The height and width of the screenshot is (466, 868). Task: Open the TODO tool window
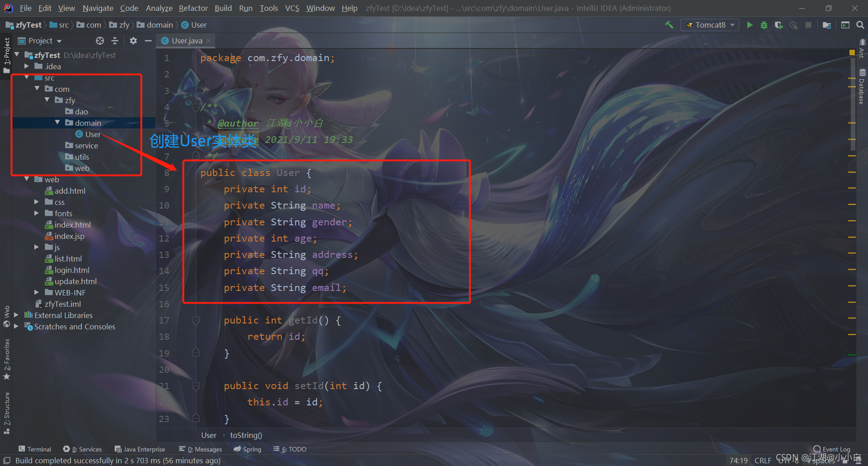pyautogui.click(x=290, y=449)
